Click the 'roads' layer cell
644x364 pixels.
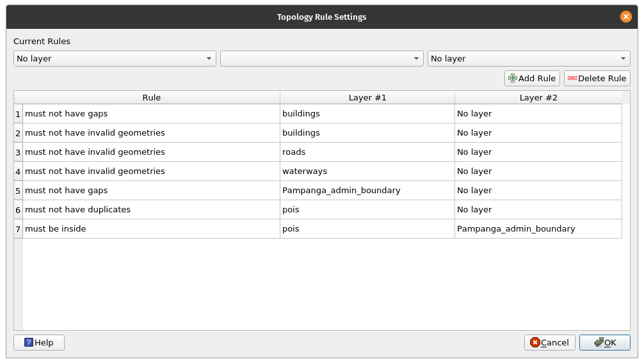coord(367,152)
